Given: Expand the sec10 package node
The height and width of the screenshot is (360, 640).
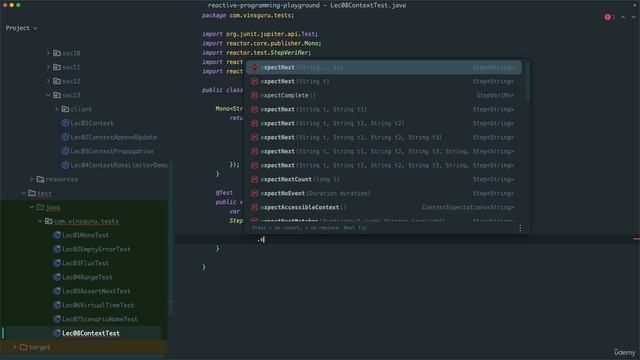Looking at the screenshot, I should pyautogui.click(x=48, y=53).
